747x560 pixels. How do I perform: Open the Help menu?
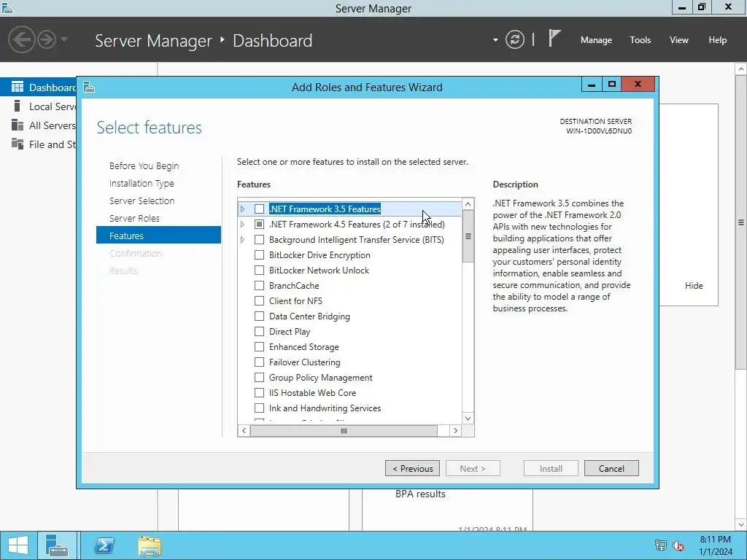(x=718, y=40)
